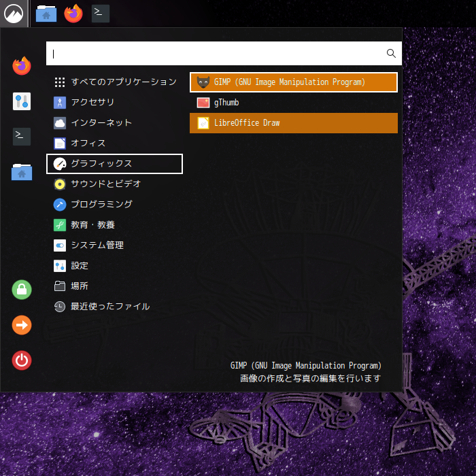The height and width of the screenshot is (476, 476).
Task: Click the LibreOffice Draw icon
Action: tap(203, 123)
